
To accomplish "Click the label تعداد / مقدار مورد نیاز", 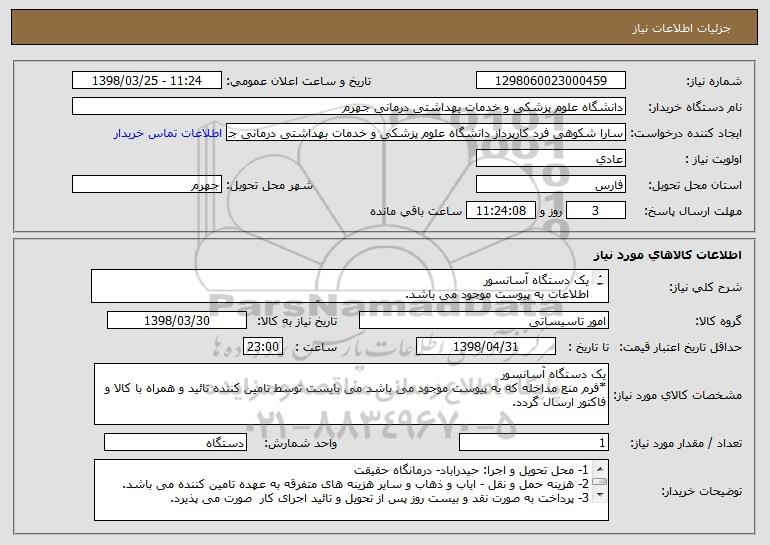I will click(x=686, y=443).
